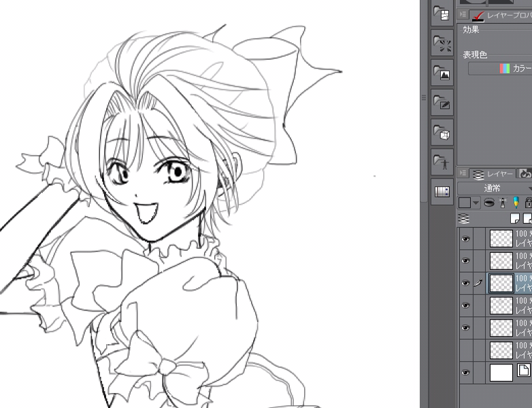Show the hidden sixth layer
Screen dimensions: 532x408
click(x=466, y=350)
